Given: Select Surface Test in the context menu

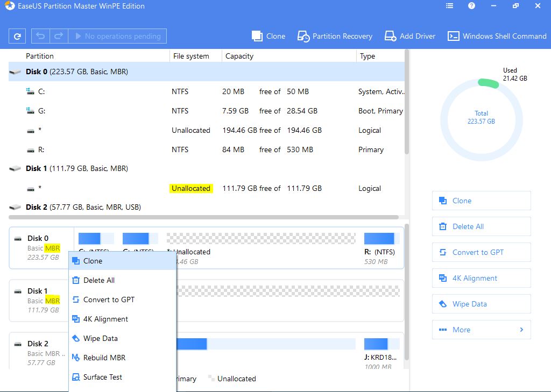Looking at the screenshot, I should pyautogui.click(x=102, y=377).
